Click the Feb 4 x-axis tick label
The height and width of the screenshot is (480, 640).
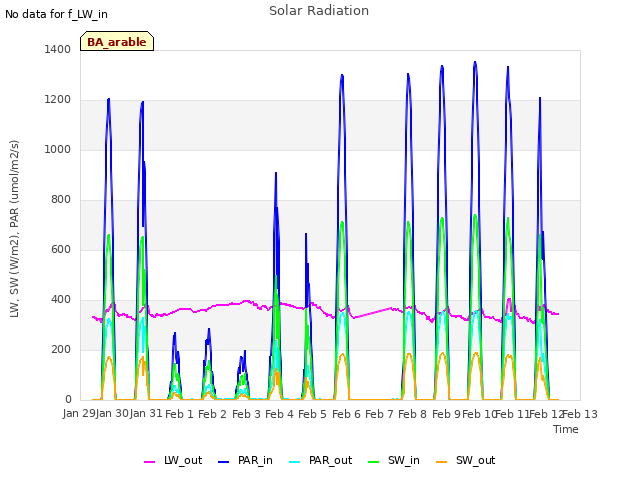[279, 414]
